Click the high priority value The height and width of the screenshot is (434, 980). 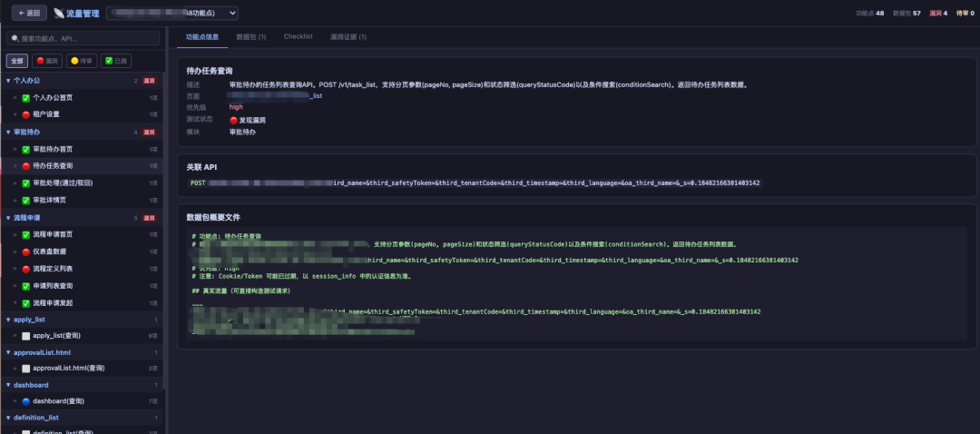(236, 107)
